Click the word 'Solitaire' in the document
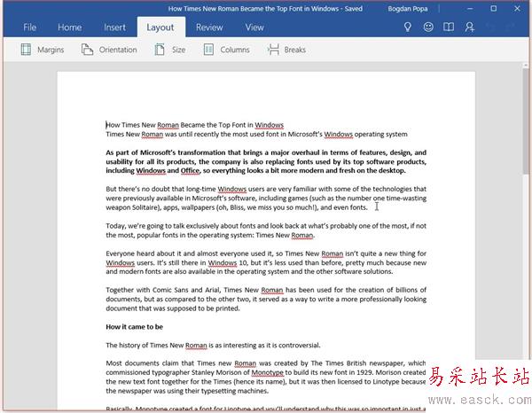The width and height of the screenshot is (532, 413). (145, 207)
